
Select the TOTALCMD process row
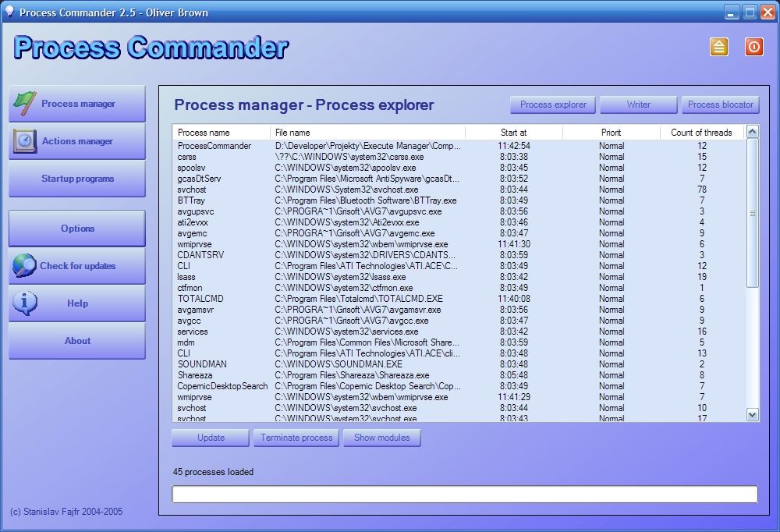pyautogui.click(x=459, y=299)
